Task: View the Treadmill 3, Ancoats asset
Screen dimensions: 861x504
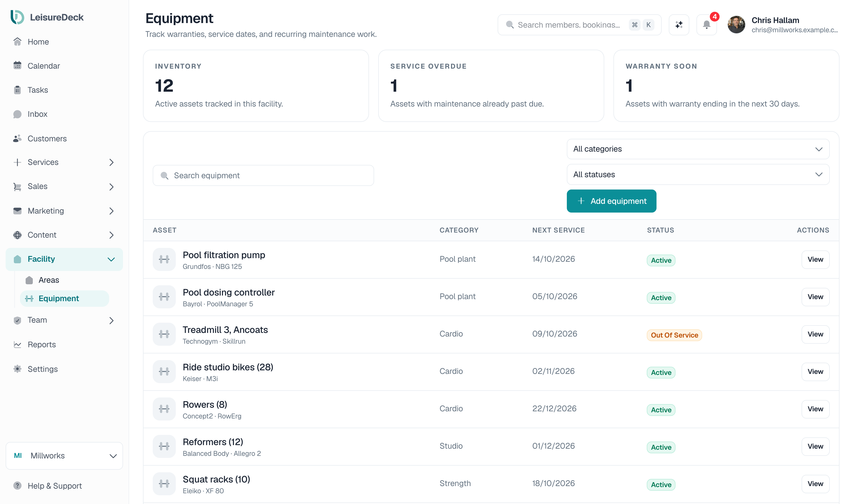Action: click(x=815, y=334)
